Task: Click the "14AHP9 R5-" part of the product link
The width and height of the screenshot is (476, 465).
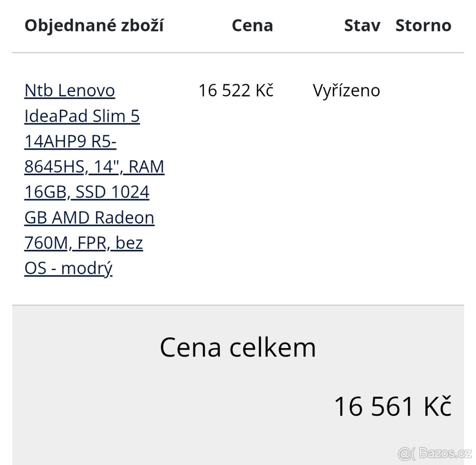Action: [x=71, y=141]
